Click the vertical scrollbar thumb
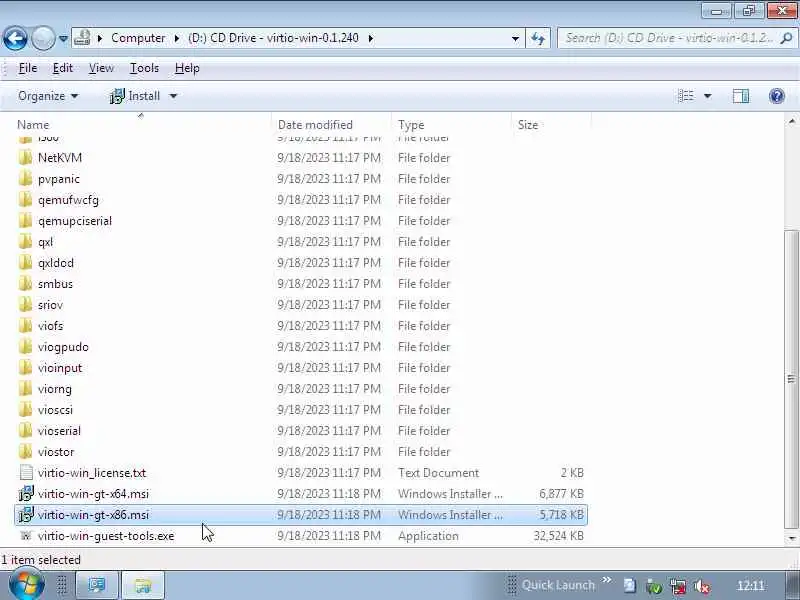Screen dimensions: 800x600 791,379
